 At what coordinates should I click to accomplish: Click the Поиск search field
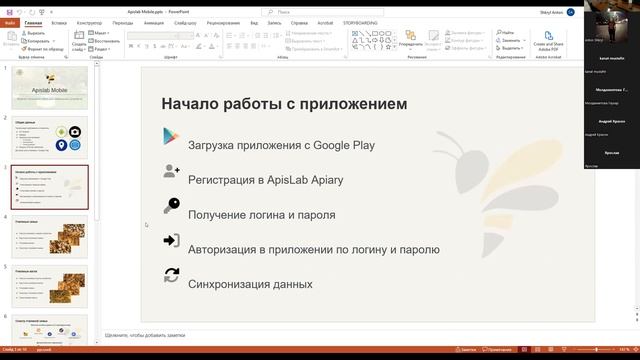[x=322, y=12]
